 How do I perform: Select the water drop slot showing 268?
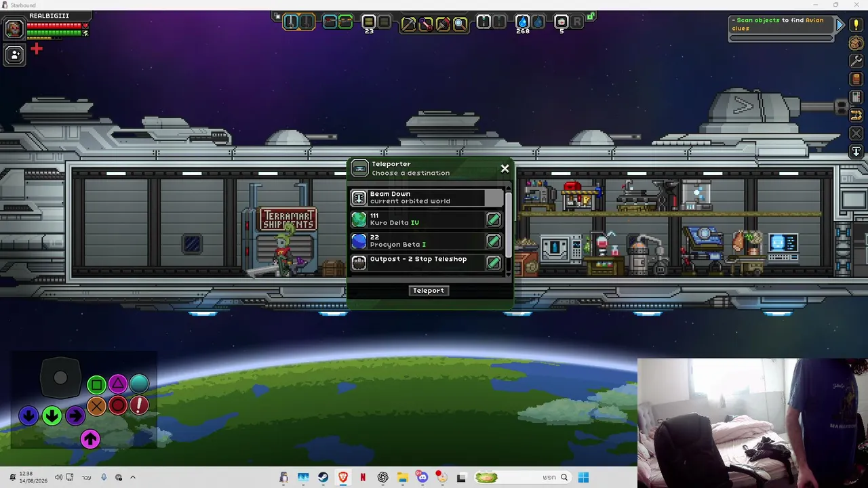coord(523,22)
